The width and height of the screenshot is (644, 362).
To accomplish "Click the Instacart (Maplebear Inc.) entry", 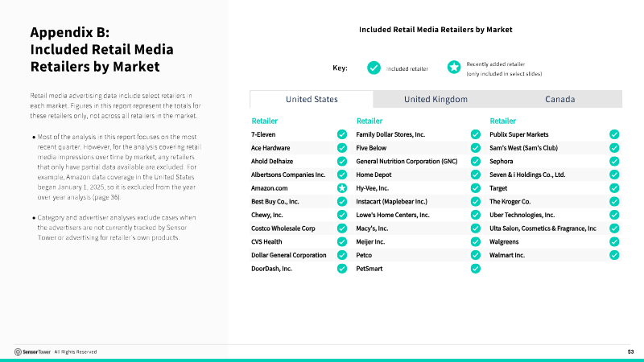I will 391,202.
